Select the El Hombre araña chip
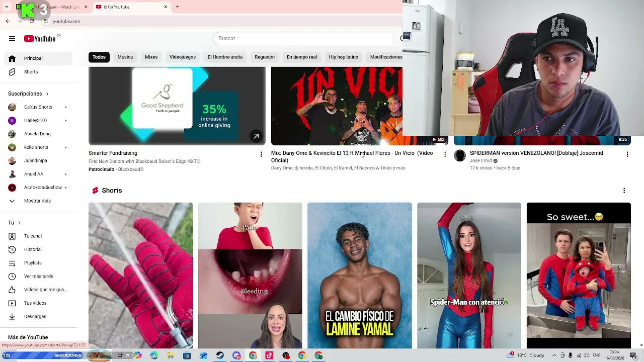Viewport: 644px width, 362px height. tap(225, 57)
